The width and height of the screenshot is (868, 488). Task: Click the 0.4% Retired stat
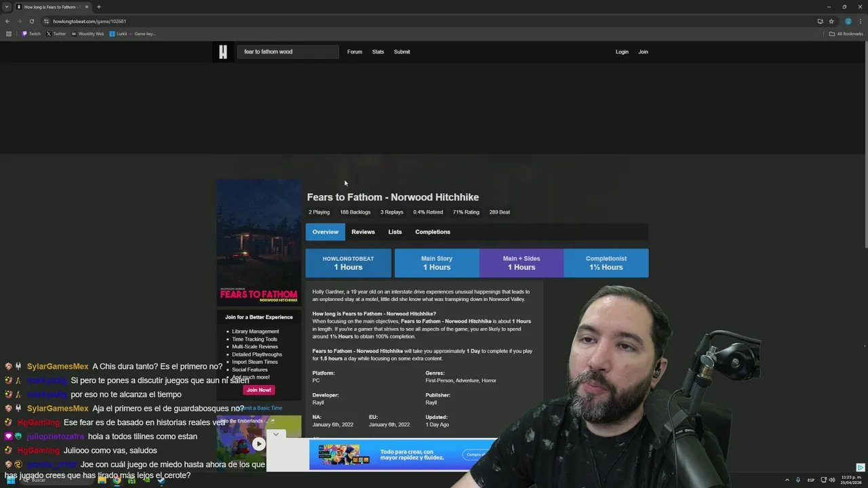[428, 212]
